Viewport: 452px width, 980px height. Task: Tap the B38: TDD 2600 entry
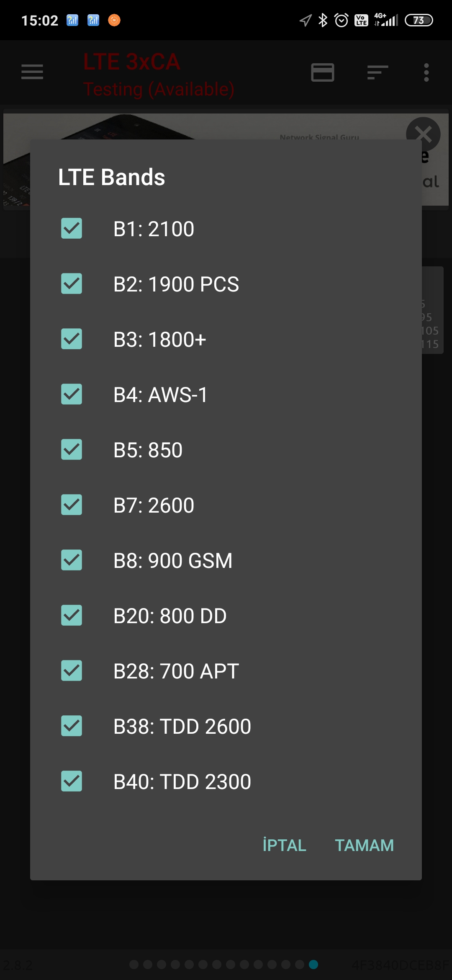point(226,726)
